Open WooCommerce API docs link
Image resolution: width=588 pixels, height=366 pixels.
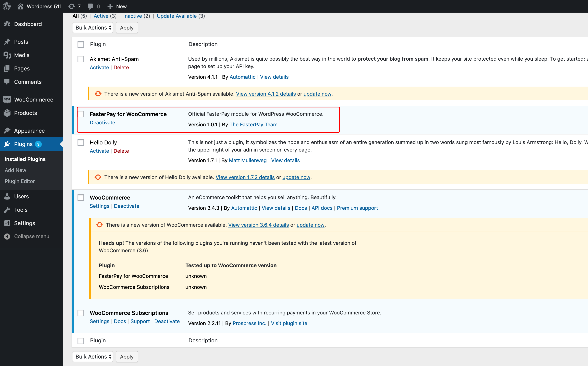pyautogui.click(x=322, y=208)
